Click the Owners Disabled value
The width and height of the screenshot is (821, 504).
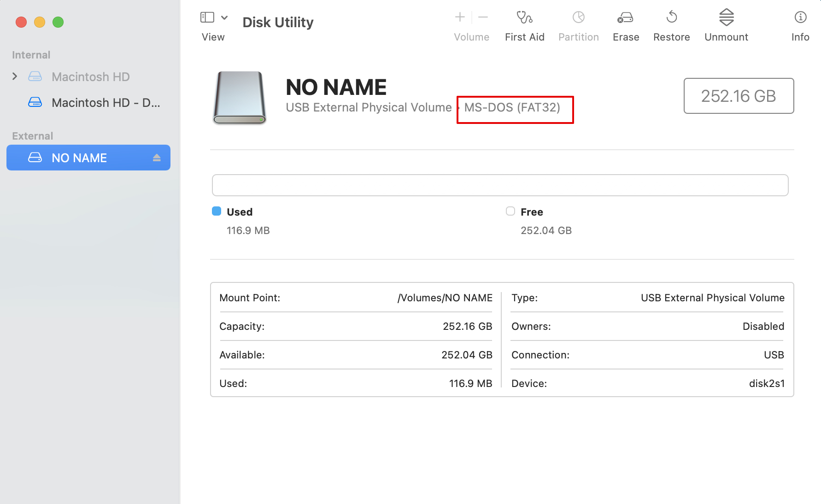point(763,326)
